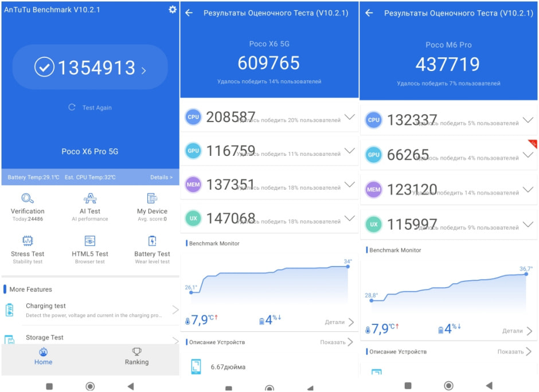Tap Test Again button
Screen dimensions: 539x392
[90, 108]
